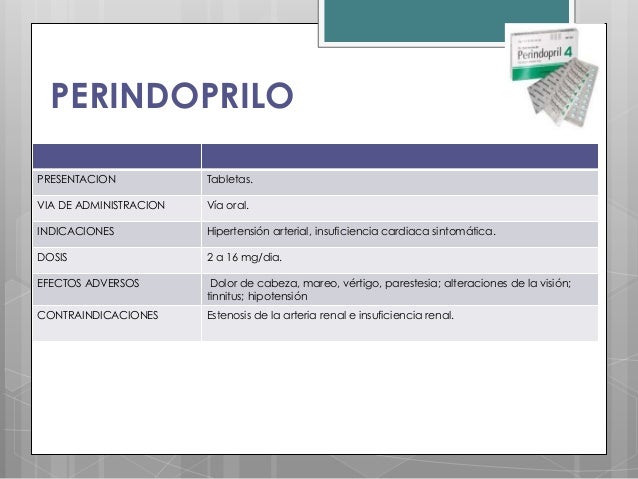Select the Perindopril 4 box image
Viewport: 638px width, 479px height.
[x=555, y=75]
